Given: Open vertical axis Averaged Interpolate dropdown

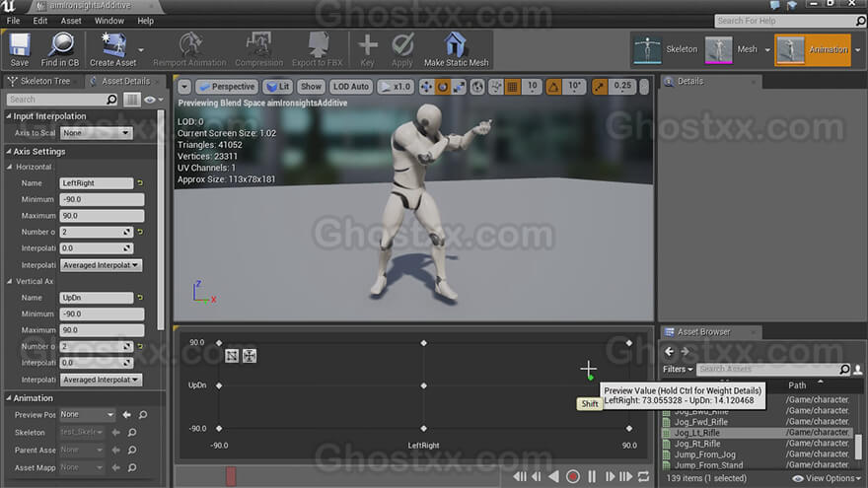Looking at the screenshot, I should [101, 381].
